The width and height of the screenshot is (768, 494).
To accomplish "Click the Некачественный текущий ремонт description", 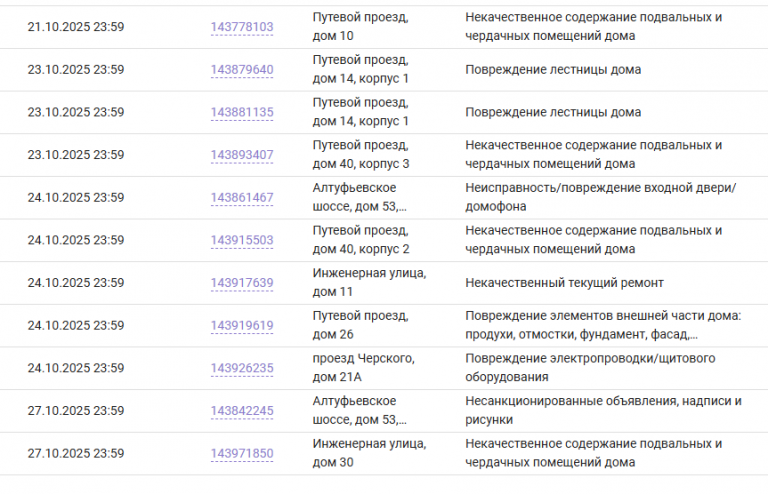I will tap(564, 283).
